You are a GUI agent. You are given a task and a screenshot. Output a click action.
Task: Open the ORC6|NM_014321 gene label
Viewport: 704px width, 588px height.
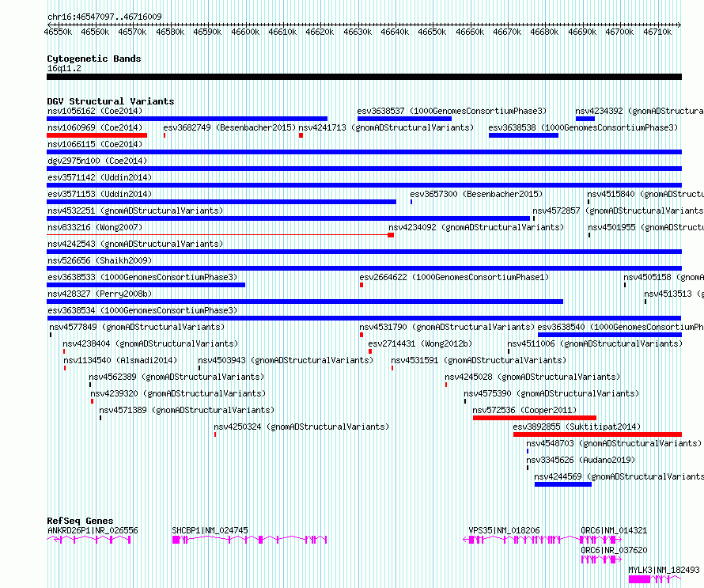tap(614, 530)
